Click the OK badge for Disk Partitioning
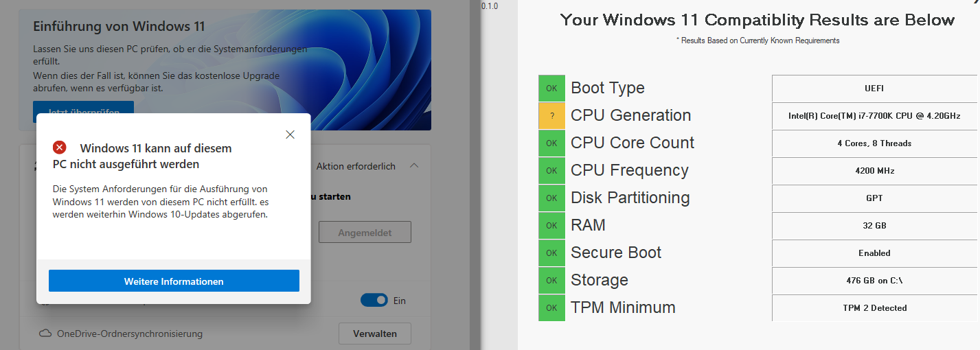980x350 pixels. 551,198
